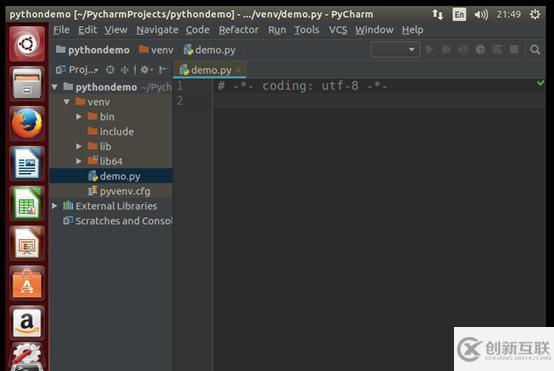The height and width of the screenshot is (371, 554).
Task: Click demo.py in the navigation breadcrumb
Action: coord(210,50)
